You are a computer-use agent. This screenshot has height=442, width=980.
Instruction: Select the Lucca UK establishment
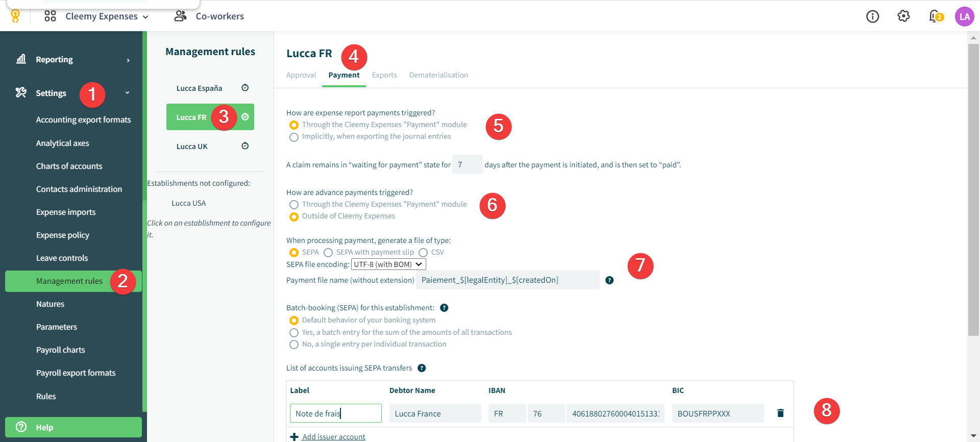192,146
